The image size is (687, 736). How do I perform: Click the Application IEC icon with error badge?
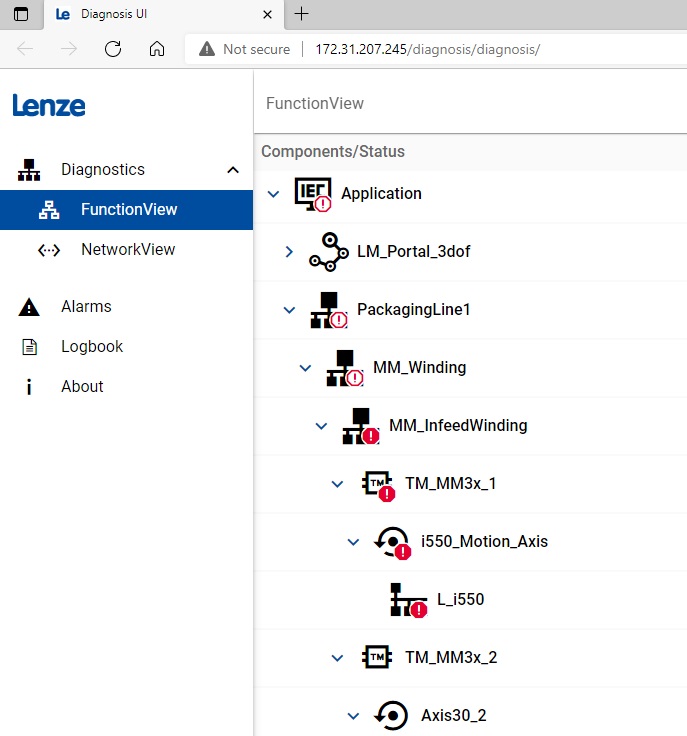pos(311,194)
